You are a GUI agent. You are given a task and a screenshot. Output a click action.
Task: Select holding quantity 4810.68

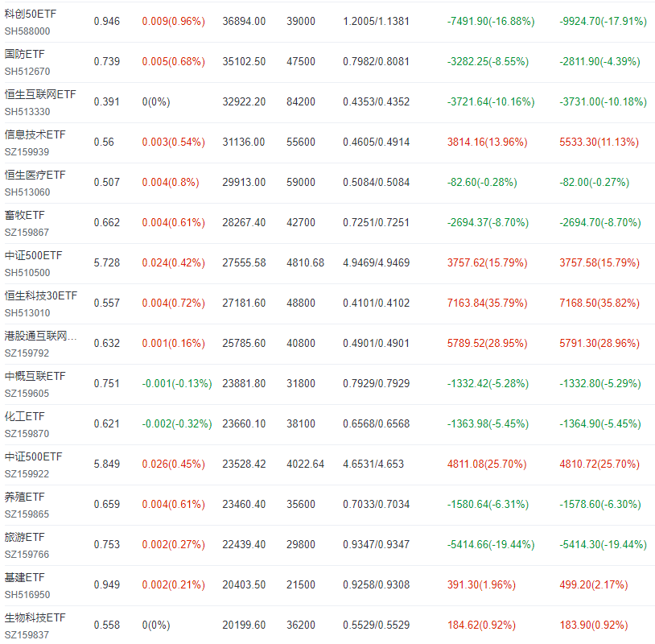[305, 262]
